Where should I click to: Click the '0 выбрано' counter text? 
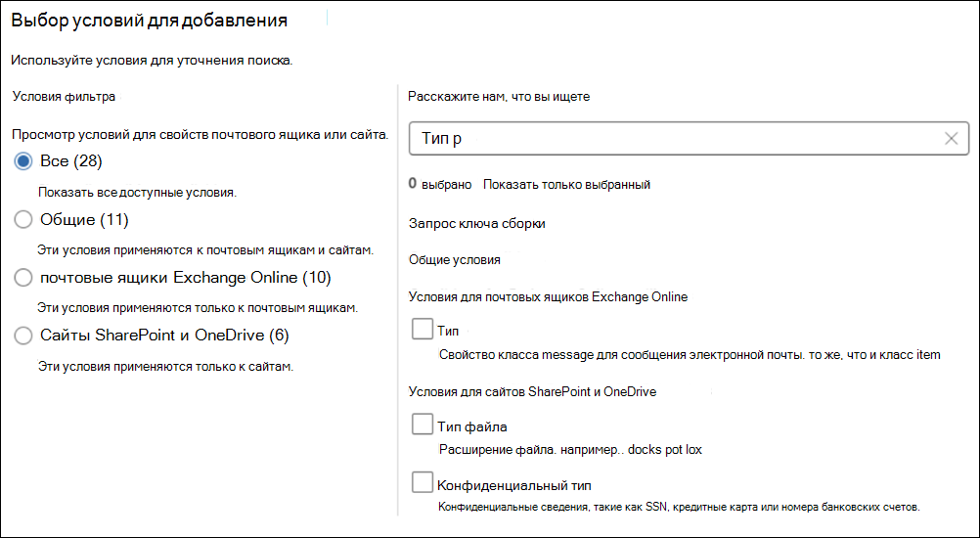(440, 184)
